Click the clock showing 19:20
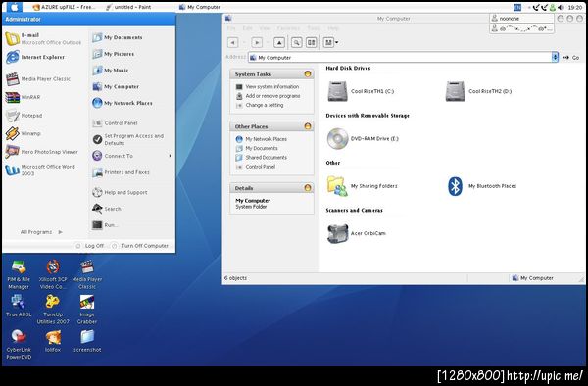 575,7
